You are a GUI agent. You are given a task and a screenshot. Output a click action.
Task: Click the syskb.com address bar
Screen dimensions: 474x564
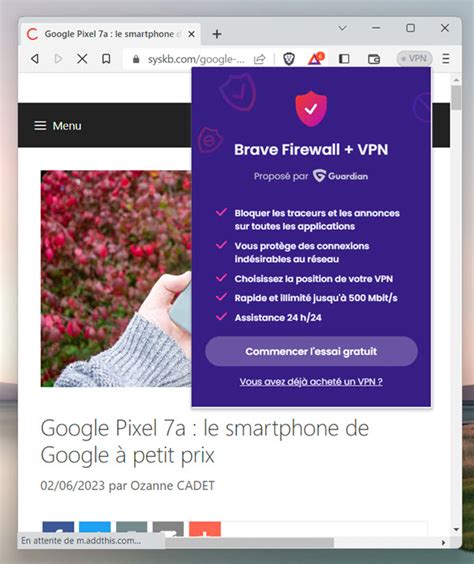tap(196, 59)
